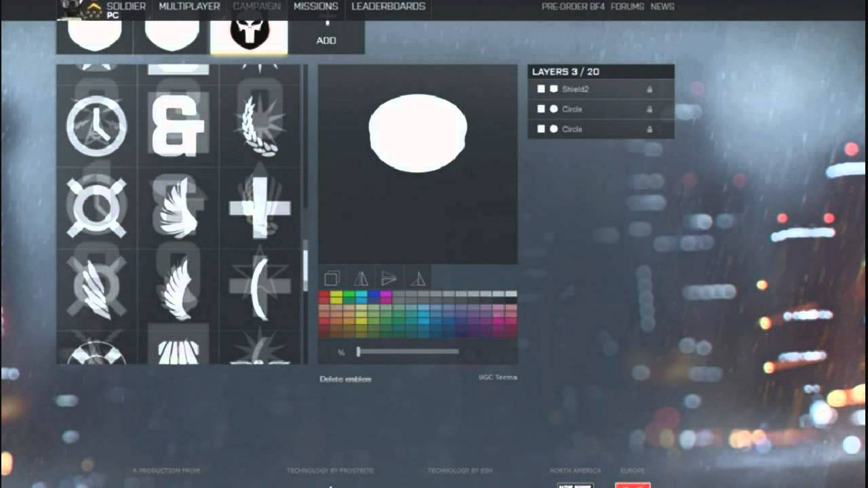The width and height of the screenshot is (868, 488).
Task: Click the Pre-Order BF4 link
Action: pyautogui.click(x=573, y=6)
